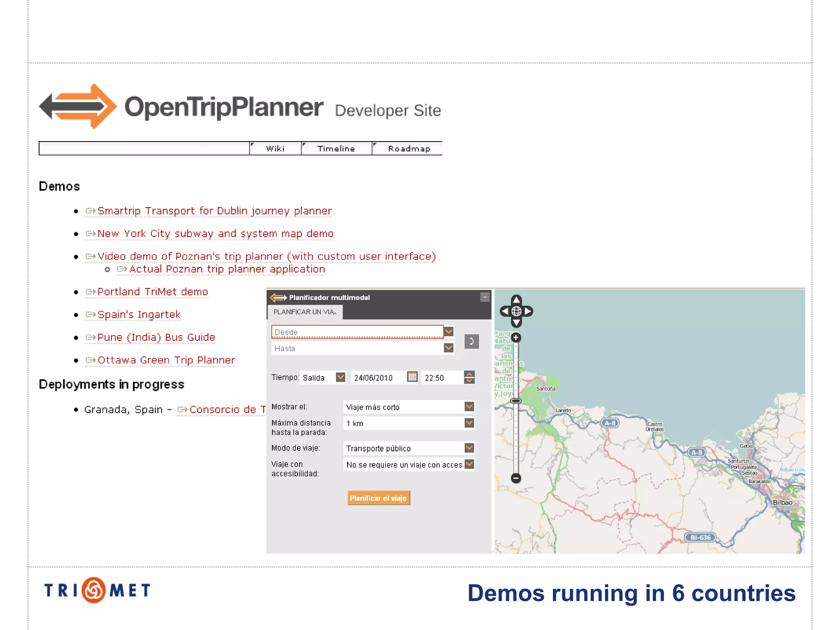Expand the Salida time type dropdown
Viewport: 840px width, 630px height.
[340, 377]
